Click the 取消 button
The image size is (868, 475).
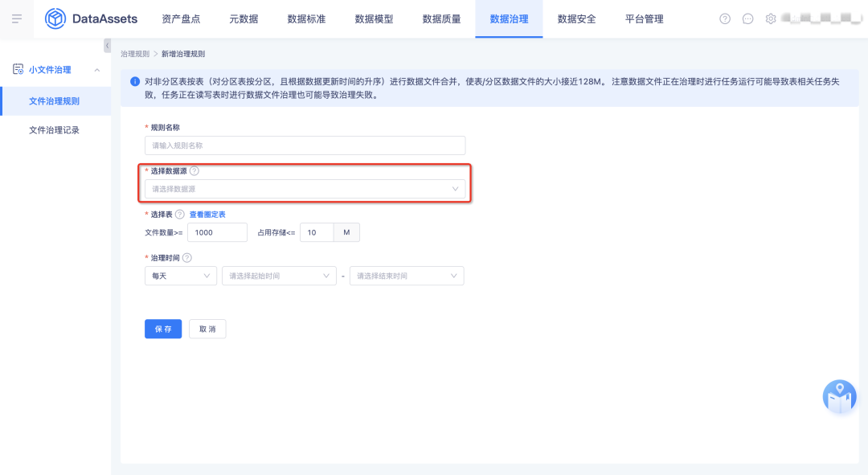coord(207,329)
